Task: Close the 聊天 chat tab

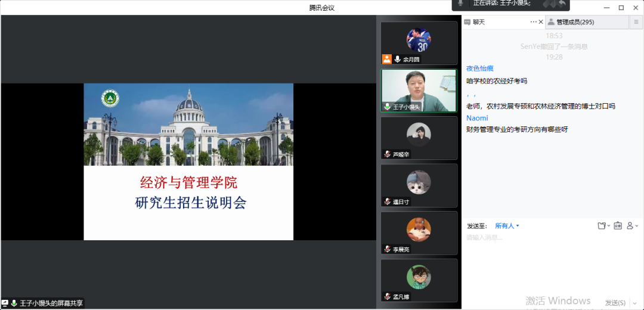Action: point(541,22)
